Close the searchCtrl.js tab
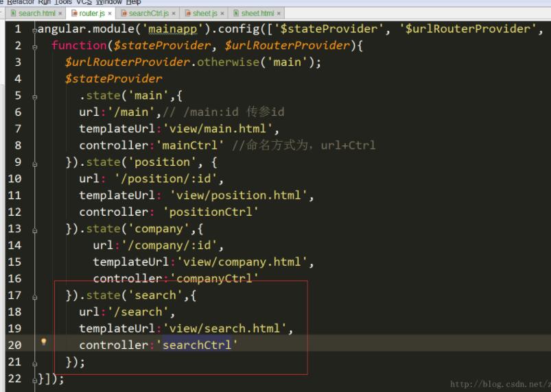551x392 pixels. [x=174, y=14]
